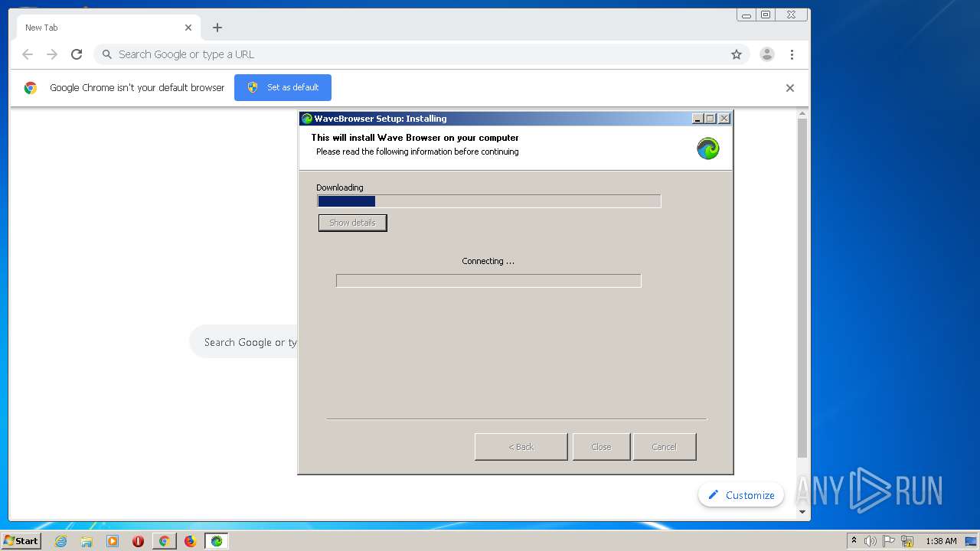980x551 pixels.
Task: Close the Chrome window
Action: [x=792, y=15]
